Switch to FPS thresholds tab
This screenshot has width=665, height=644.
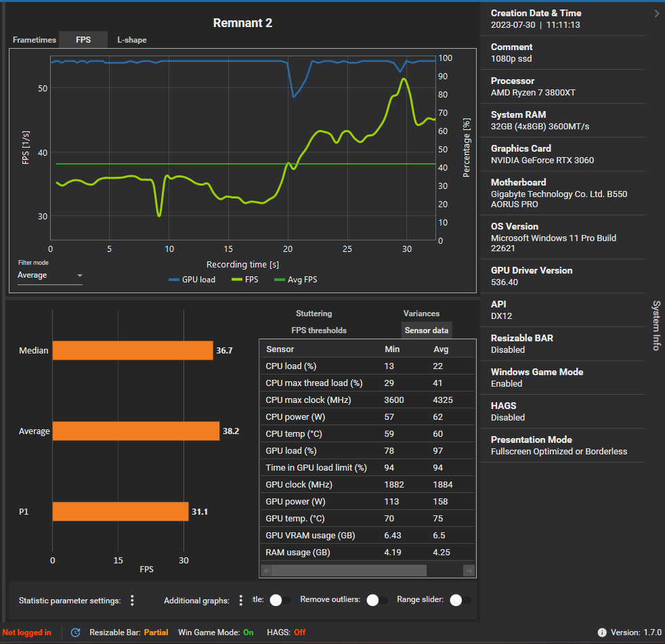tap(319, 330)
